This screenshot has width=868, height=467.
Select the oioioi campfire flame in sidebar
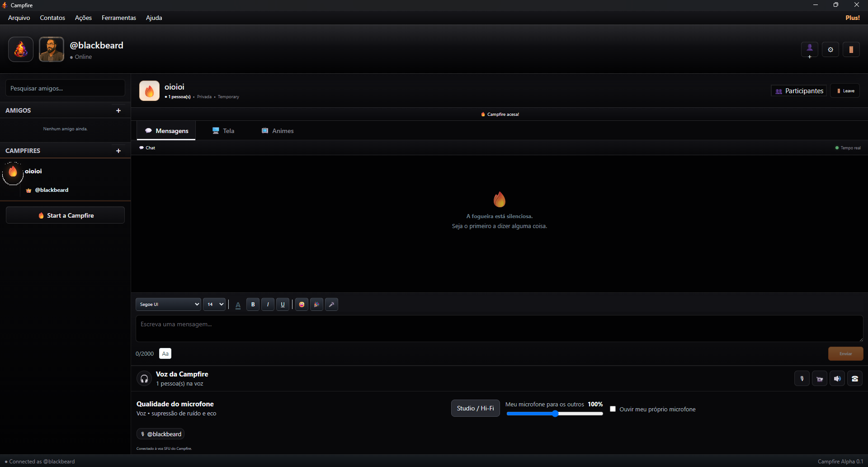click(13, 172)
